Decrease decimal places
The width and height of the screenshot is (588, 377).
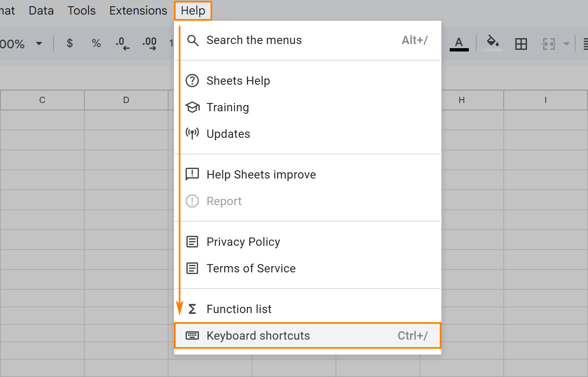[122, 43]
